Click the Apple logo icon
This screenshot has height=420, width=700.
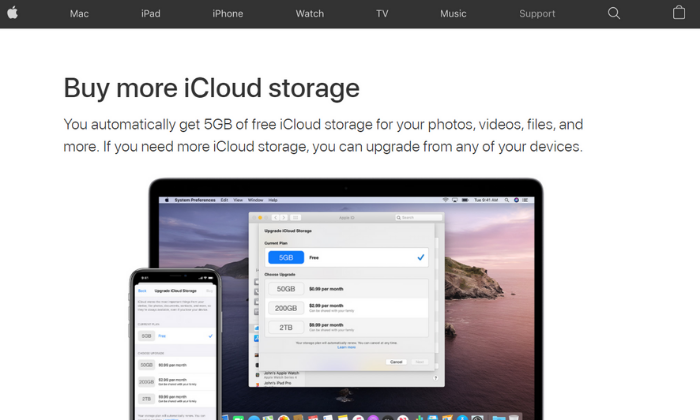click(x=12, y=13)
